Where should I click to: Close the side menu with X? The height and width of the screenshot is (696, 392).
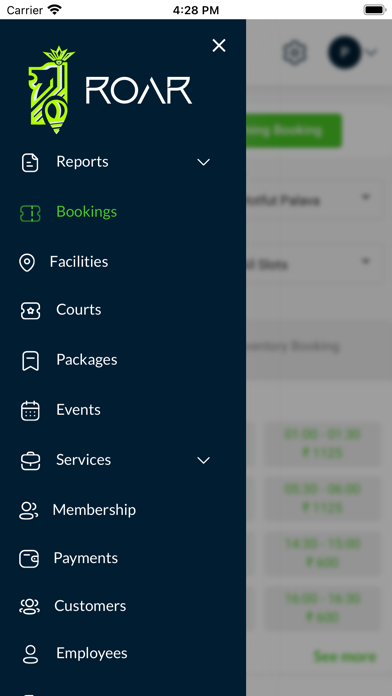pos(218,45)
